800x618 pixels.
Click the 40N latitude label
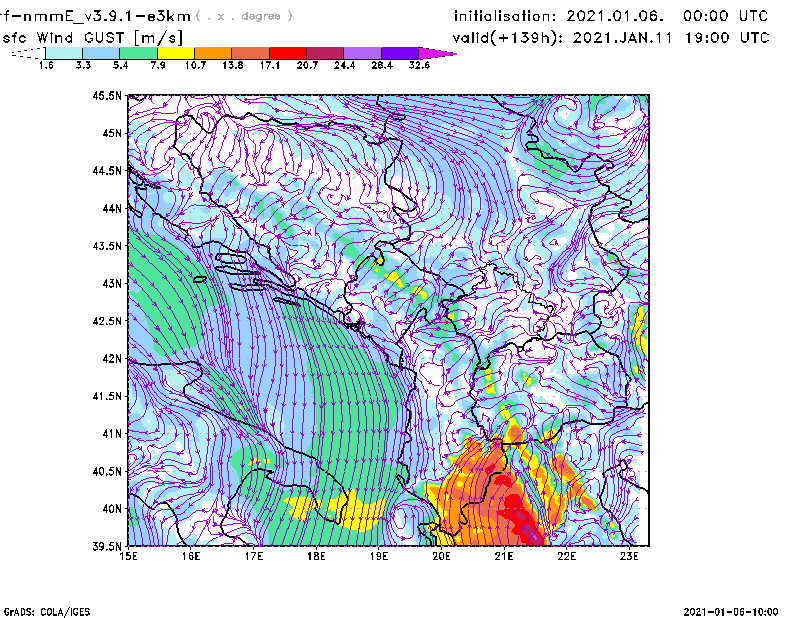[112, 509]
